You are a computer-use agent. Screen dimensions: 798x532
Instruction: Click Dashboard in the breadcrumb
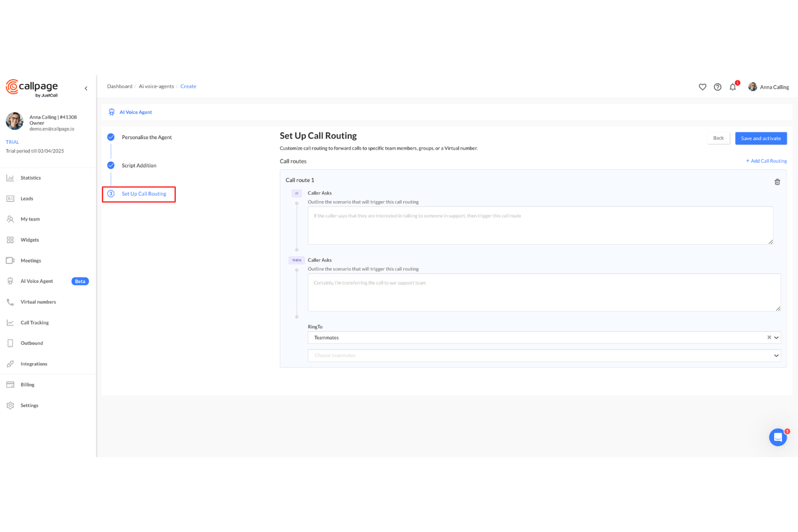pos(120,86)
